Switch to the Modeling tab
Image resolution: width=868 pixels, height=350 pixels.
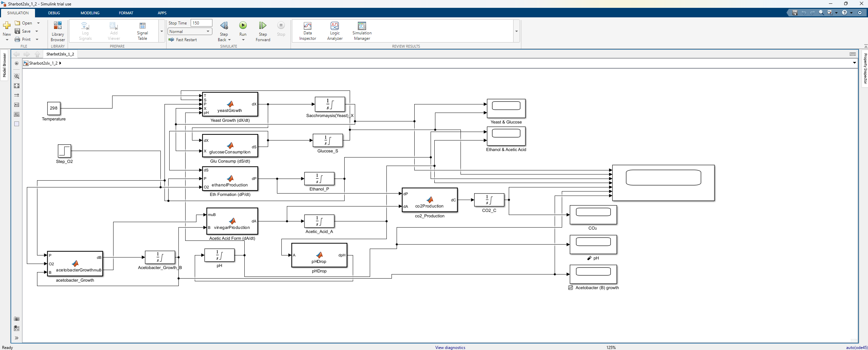click(x=90, y=13)
